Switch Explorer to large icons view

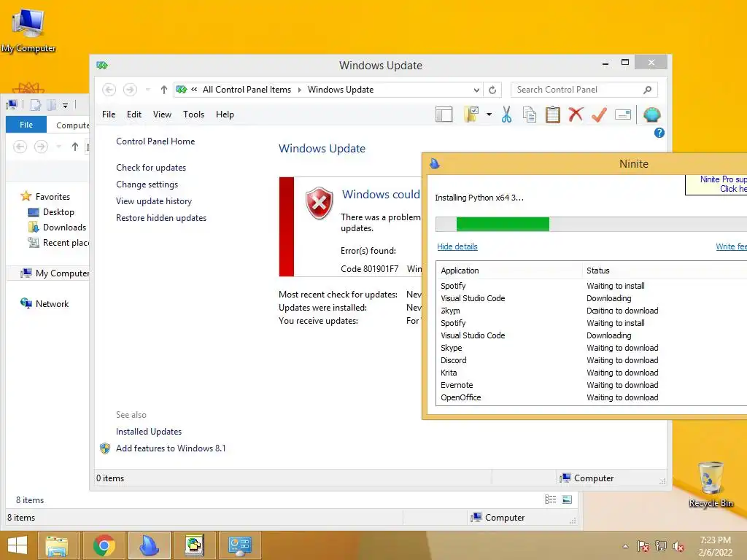coord(567,499)
